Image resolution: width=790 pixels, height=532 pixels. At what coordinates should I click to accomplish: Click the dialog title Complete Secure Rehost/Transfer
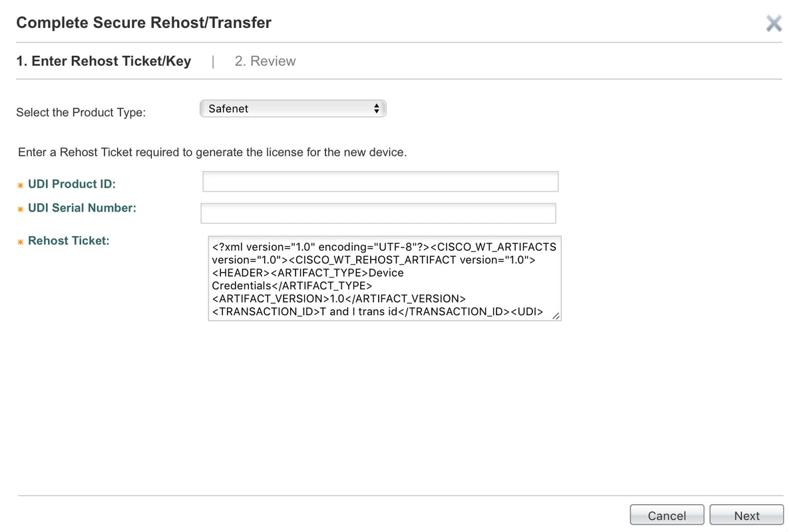[144, 23]
